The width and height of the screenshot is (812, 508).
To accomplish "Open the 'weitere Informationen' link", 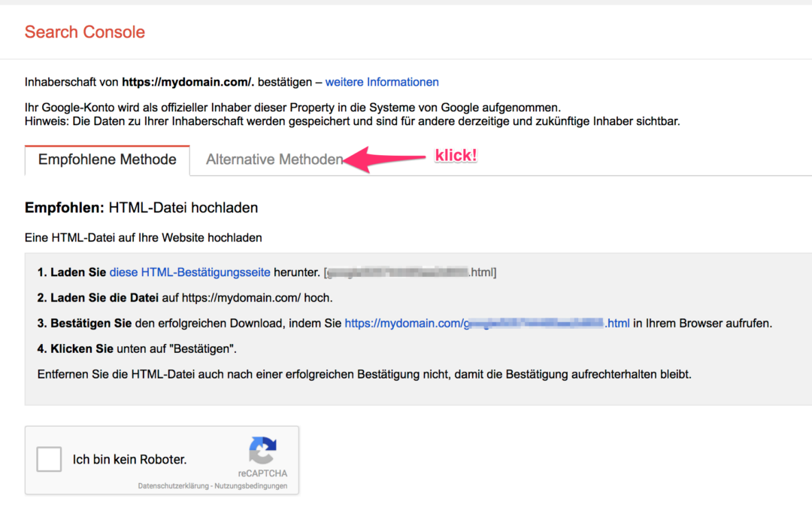I will pyautogui.click(x=382, y=82).
